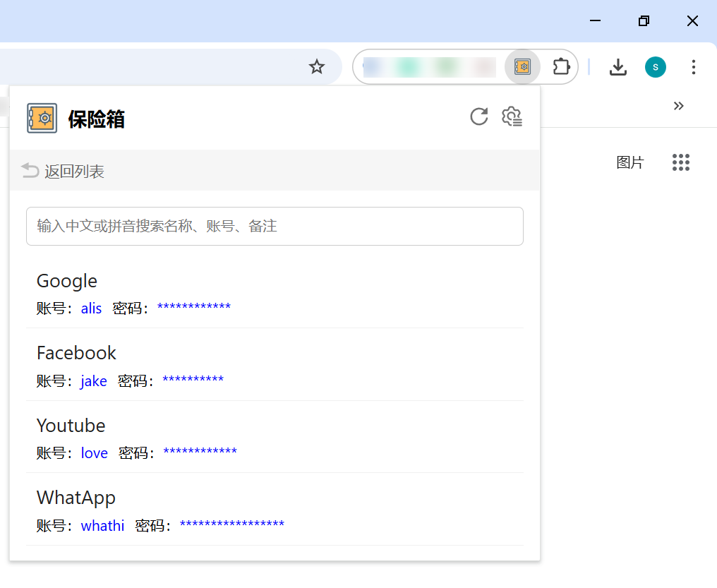Focus the search box for 名称、账号、备注
Image resolution: width=717 pixels, height=588 pixels.
coord(275,226)
